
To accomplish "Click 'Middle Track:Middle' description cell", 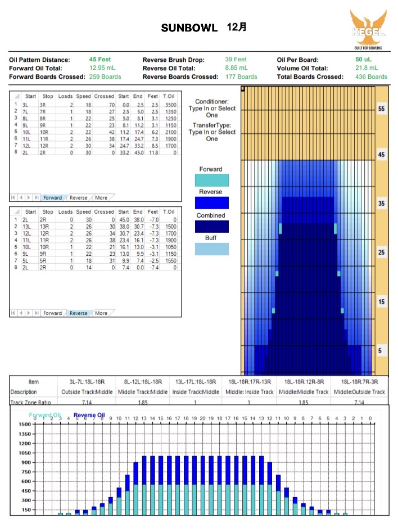I will [x=143, y=392].
